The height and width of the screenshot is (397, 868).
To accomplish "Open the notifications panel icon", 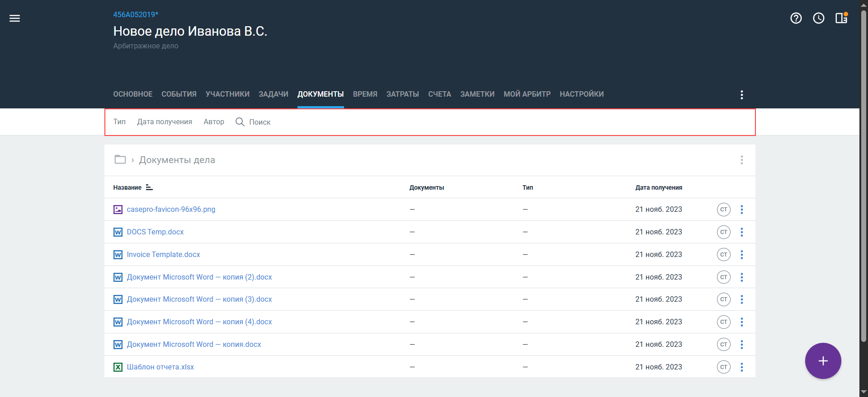I will (841, 18).
